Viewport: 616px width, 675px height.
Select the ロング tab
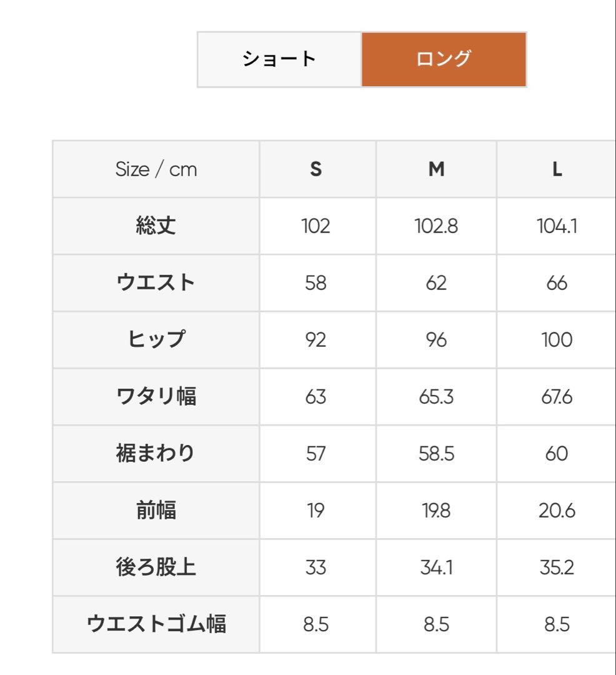coord(444,58)
